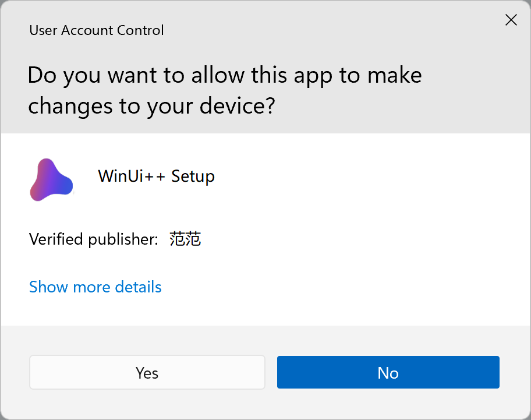Viewport: 531px width, 420px height.
Task: Click the "WinUi++ Setup" program name
Action: pyautogui.click(x=156, y=176)
